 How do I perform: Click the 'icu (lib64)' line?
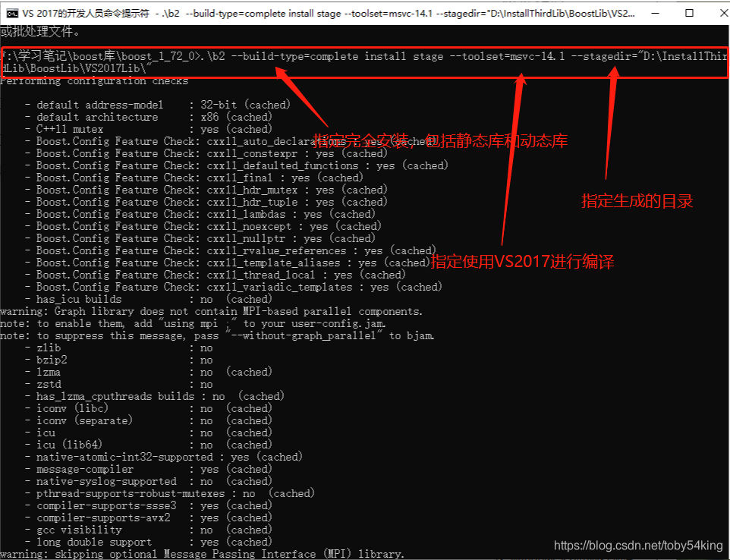149,445
